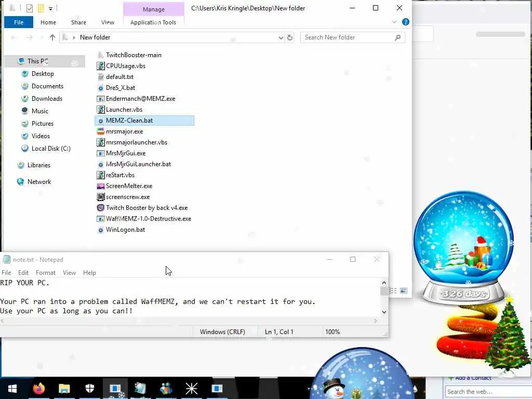Open Notepad Edit menu

23,273
